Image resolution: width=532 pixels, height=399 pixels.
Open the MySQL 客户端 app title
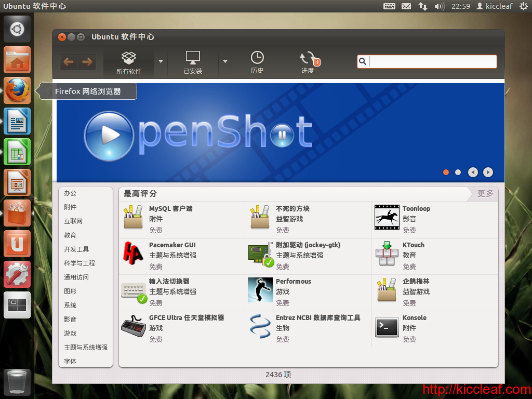coord(170,209)
